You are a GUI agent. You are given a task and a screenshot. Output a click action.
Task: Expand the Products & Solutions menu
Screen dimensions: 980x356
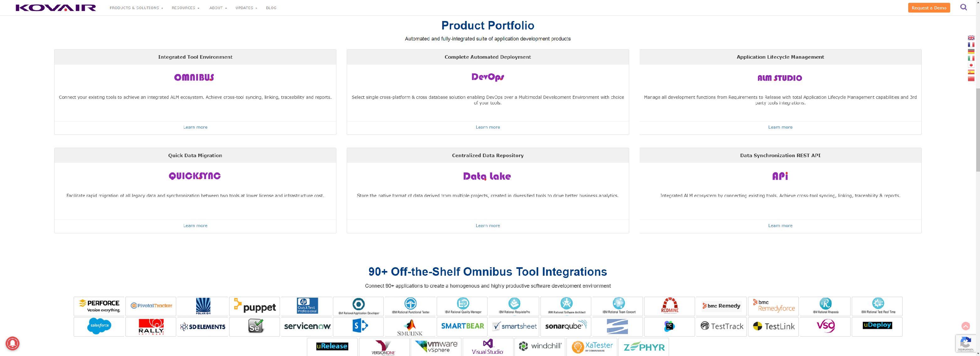pyautogui.click(x=136, y=8)
